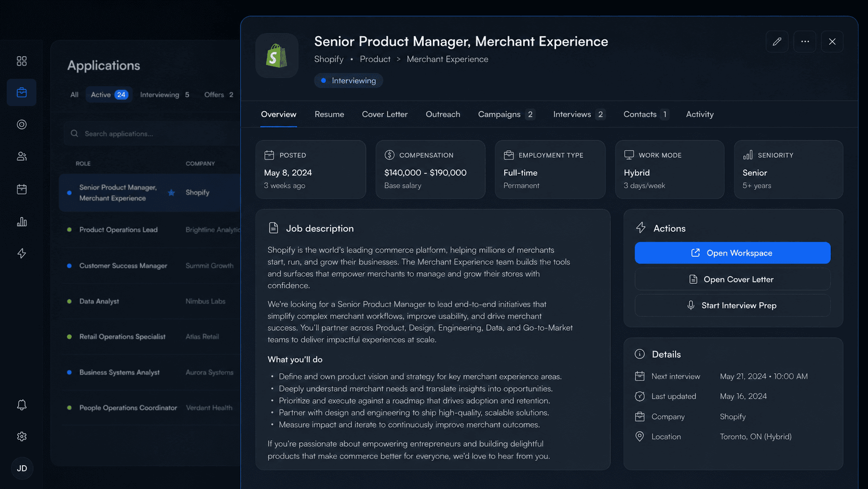Click the COMPANY column header
This screenshot has height=489, width=868.
[x=200, y=164]
